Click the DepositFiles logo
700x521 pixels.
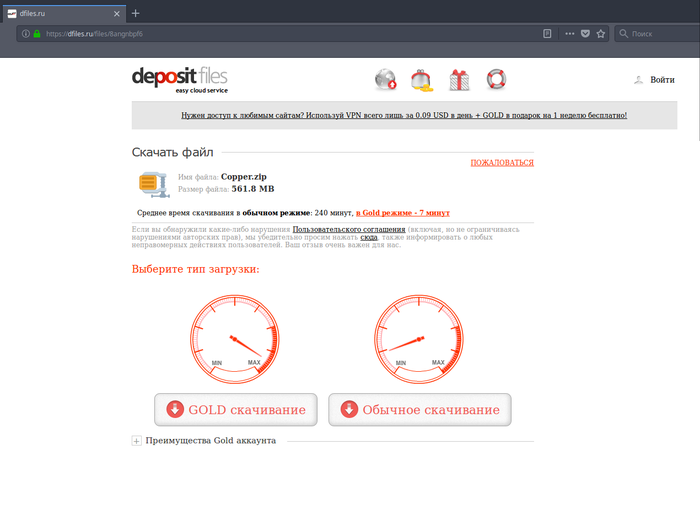[x=179, y=80]
